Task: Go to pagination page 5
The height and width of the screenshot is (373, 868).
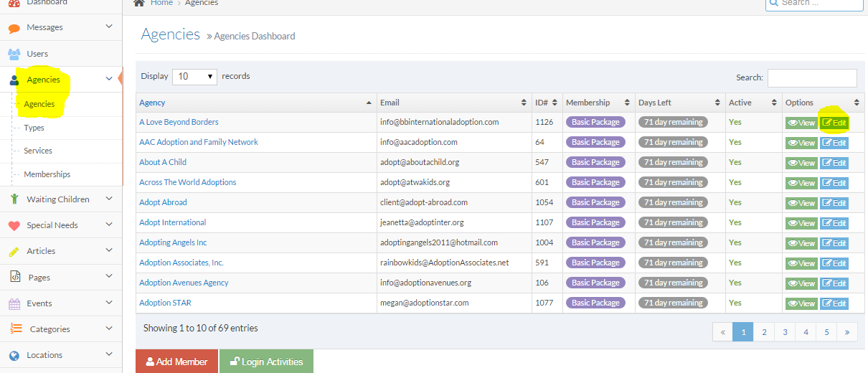Action: (827, 332)
